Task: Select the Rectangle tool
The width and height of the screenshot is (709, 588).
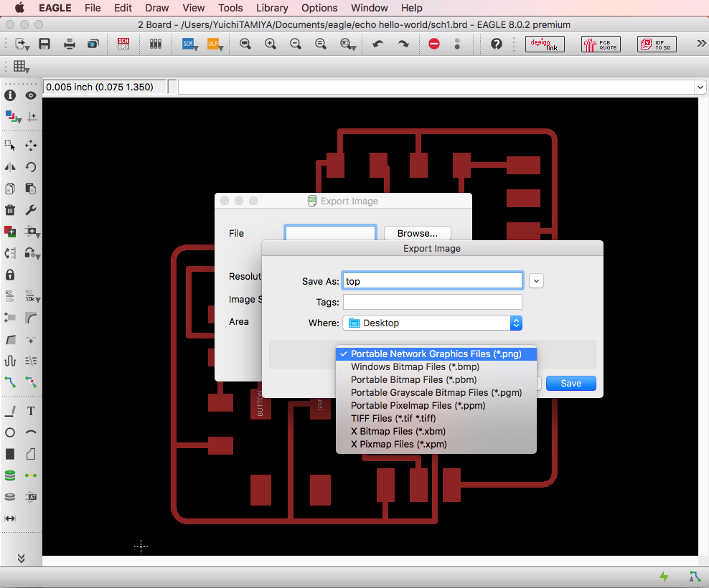Action: 10,454
